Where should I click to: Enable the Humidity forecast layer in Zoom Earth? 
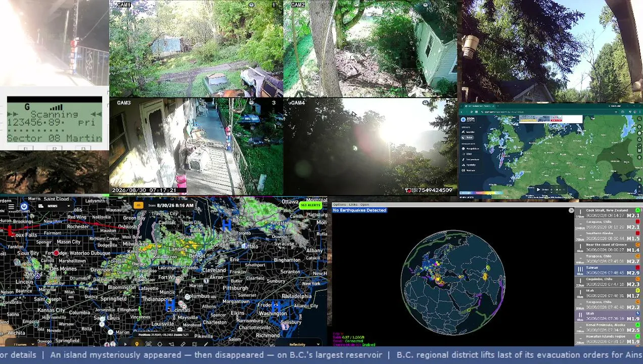tap(469, 165)
